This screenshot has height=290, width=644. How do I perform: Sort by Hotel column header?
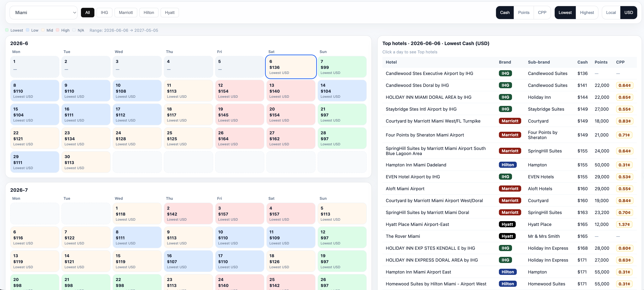click(391, 62)
